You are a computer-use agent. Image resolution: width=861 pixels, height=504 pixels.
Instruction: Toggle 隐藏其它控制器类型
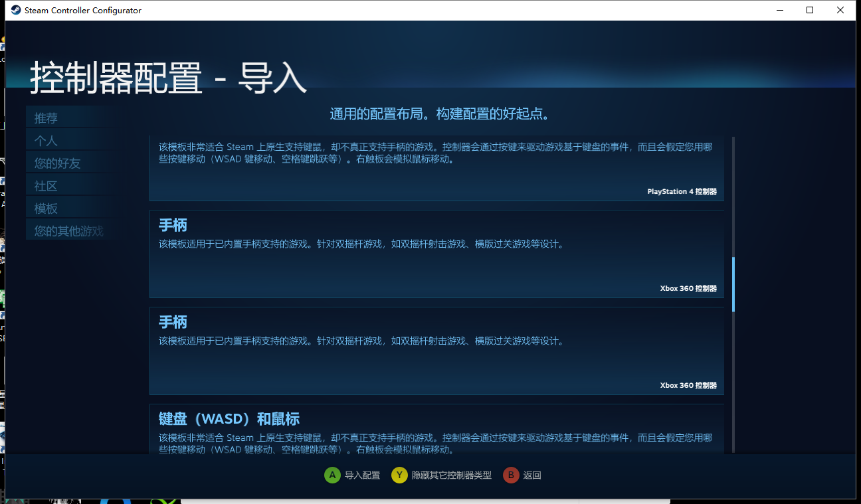click(x=441, y=475)
